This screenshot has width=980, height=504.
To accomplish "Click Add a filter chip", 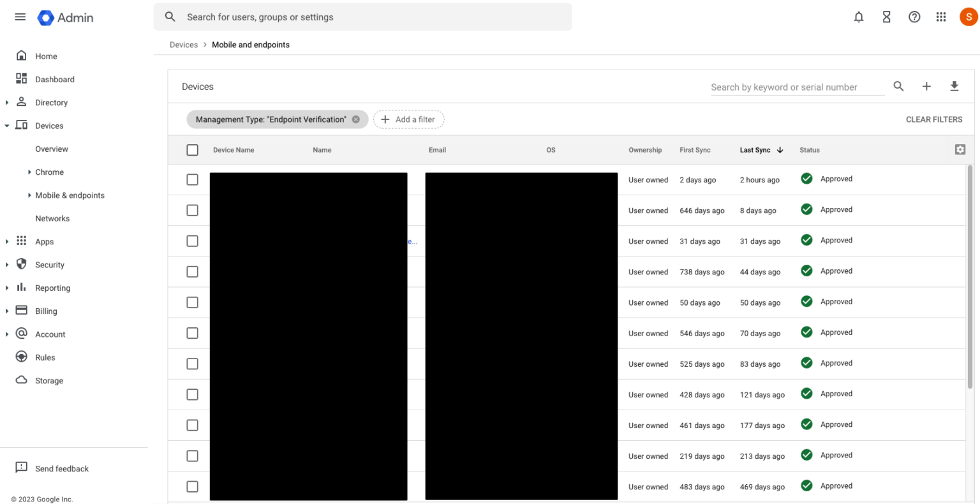I will [x=408, y=119].
